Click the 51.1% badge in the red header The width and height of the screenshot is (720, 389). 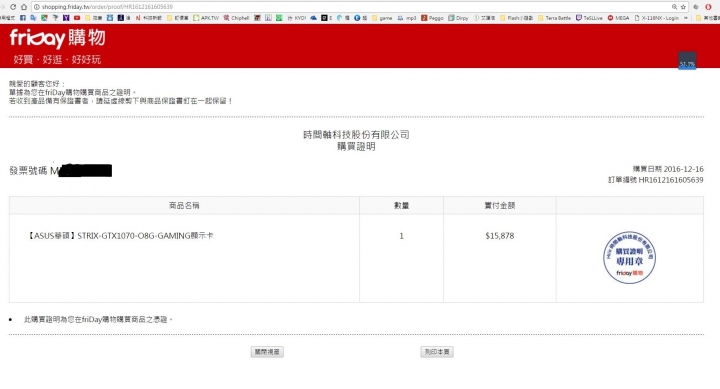pos(687,61)
